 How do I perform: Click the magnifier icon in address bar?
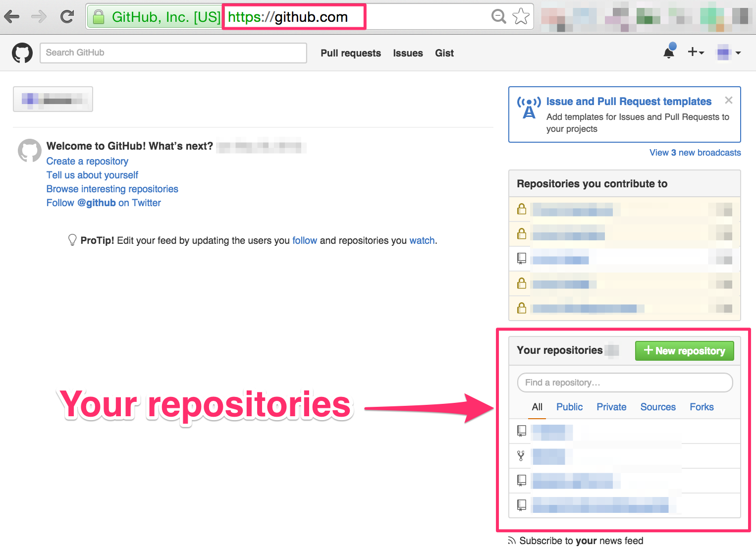(x=498, y=16)
